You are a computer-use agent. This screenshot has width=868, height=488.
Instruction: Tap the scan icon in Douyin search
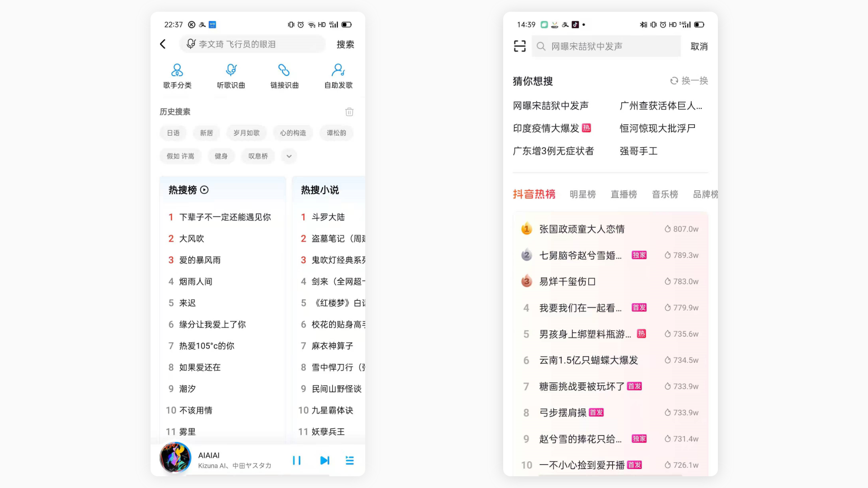click(x=520, y=46)
